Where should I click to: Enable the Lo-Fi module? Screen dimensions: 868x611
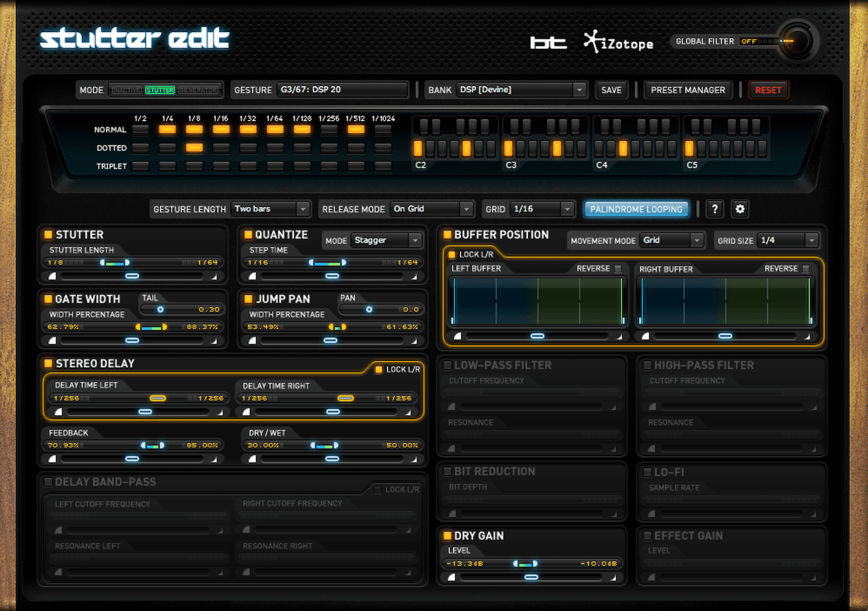tap(647, 472)
